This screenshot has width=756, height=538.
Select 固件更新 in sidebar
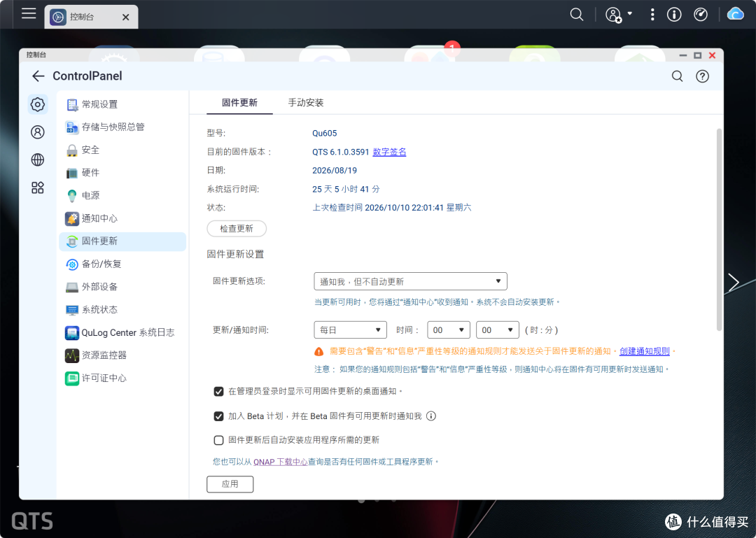122,241
